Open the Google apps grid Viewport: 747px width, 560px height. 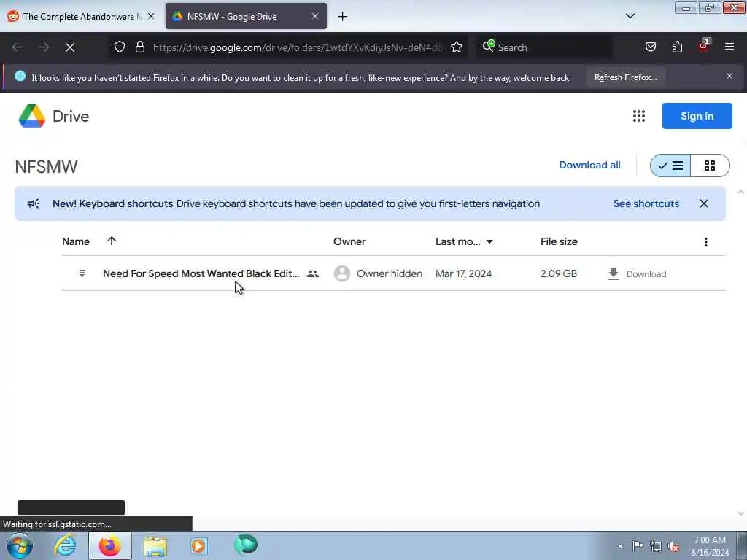(638, 116)
